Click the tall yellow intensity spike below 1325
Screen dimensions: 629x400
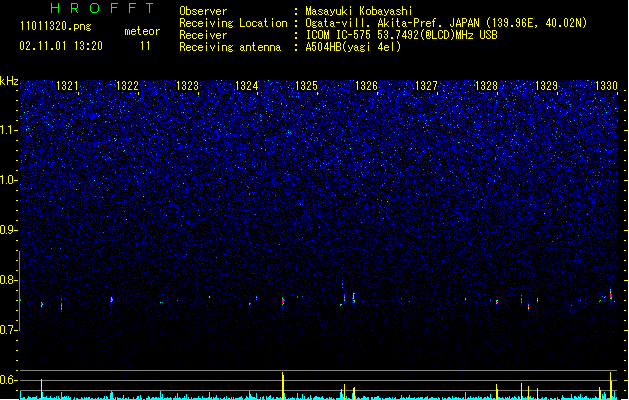point(283,386)
